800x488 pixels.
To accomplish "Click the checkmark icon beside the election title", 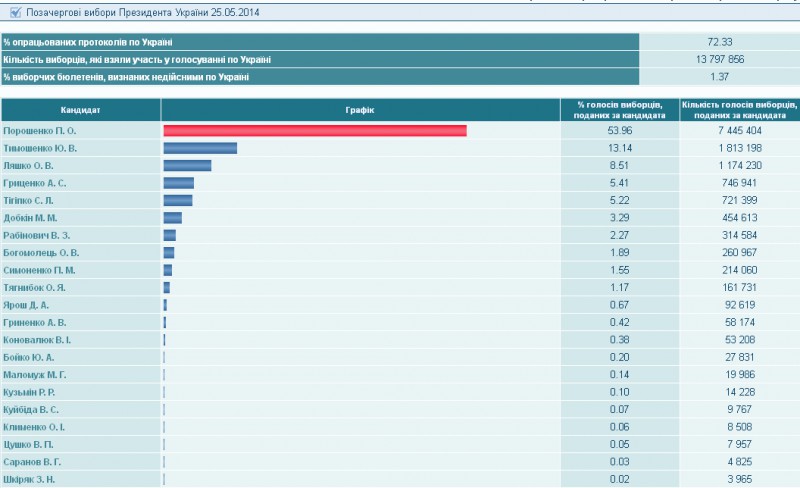I will pos(15,12).
